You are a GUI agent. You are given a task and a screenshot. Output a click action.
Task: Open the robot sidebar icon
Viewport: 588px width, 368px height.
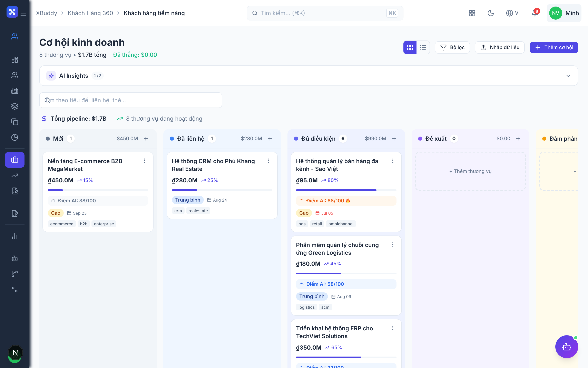[14, 258]
